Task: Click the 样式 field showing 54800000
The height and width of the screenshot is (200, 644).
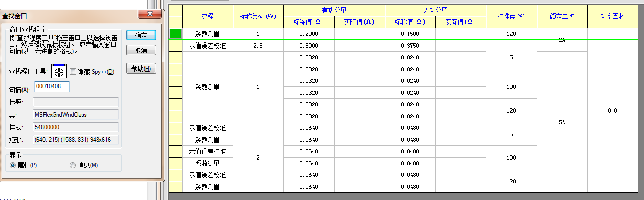Action: (76, 127)
